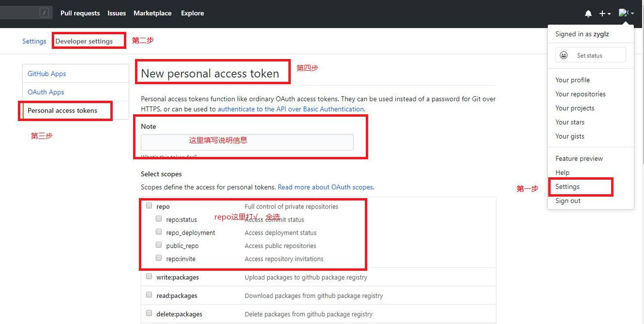
Task: Choose Settings in the user menu
Action: click(568, 187)
